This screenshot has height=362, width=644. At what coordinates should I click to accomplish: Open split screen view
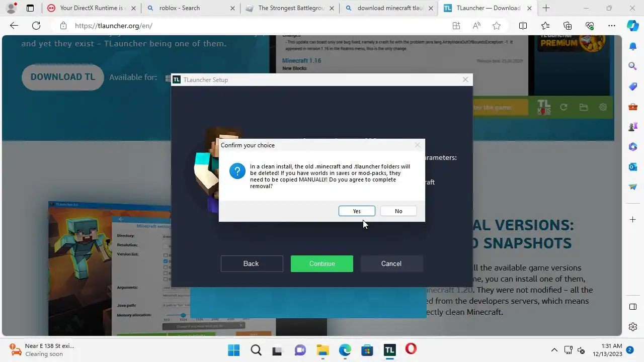click(x=523, y=26)
